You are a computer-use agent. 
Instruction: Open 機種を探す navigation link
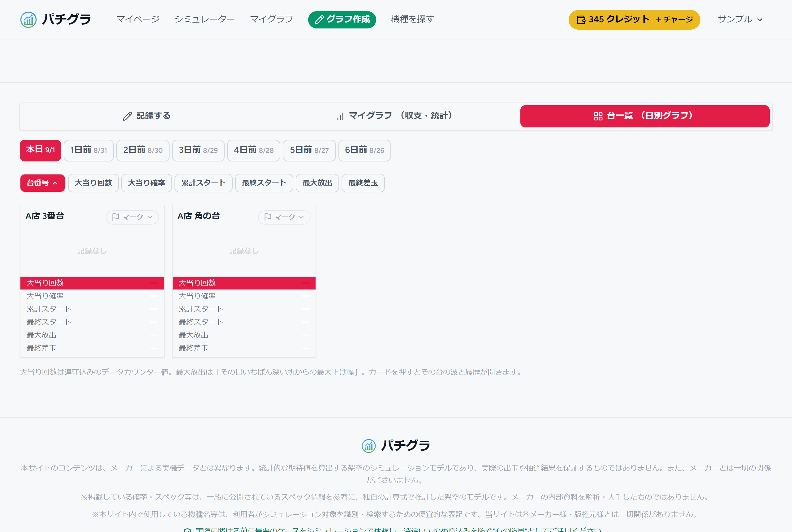(413, 19)
